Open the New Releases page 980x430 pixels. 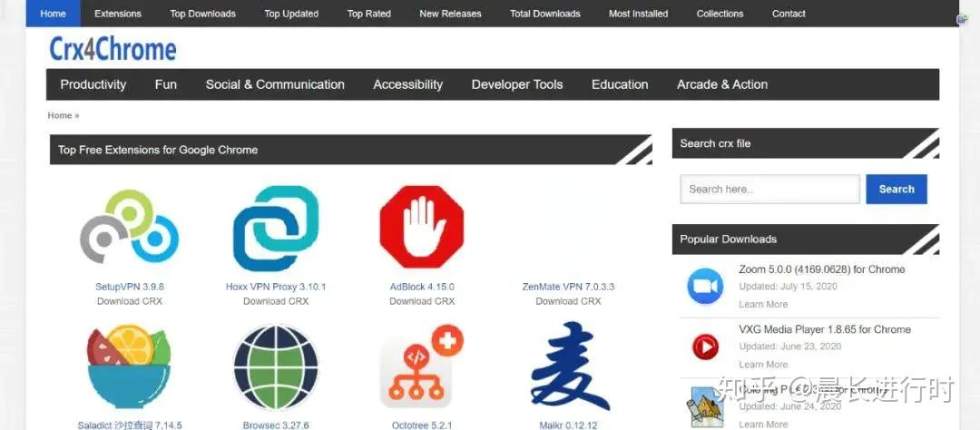point(450,13)
